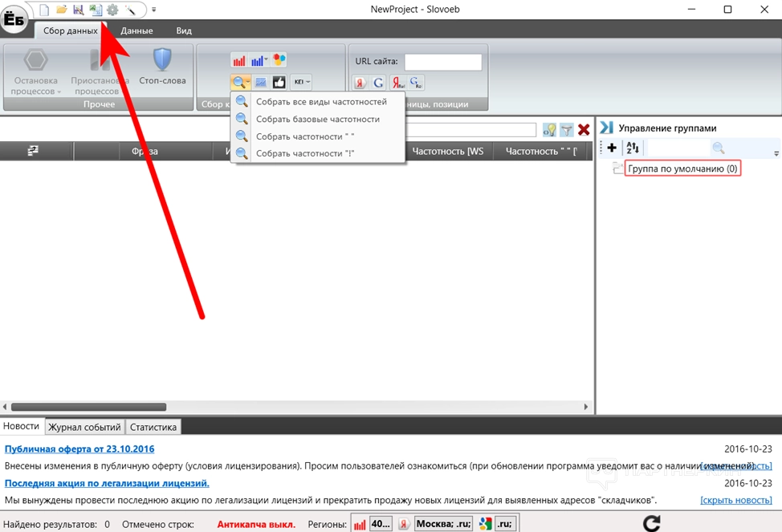782x532 pixels.
Task: Click the seasonality chart icon in ribbon
Action: 260,82
